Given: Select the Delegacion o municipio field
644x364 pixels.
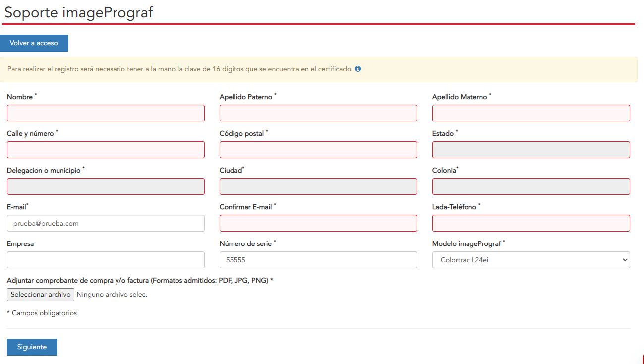Looking at the screenshot, I should pyautogui.click(x=106, y=186).
